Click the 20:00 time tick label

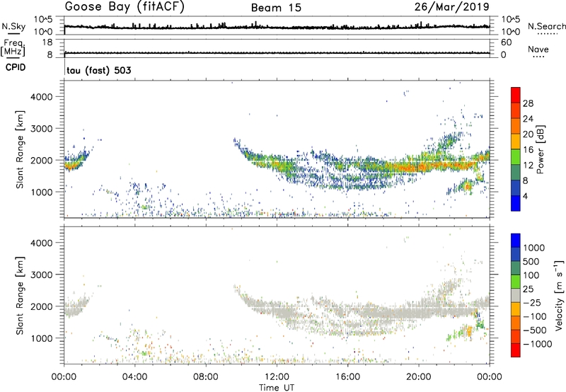(418, 377)
